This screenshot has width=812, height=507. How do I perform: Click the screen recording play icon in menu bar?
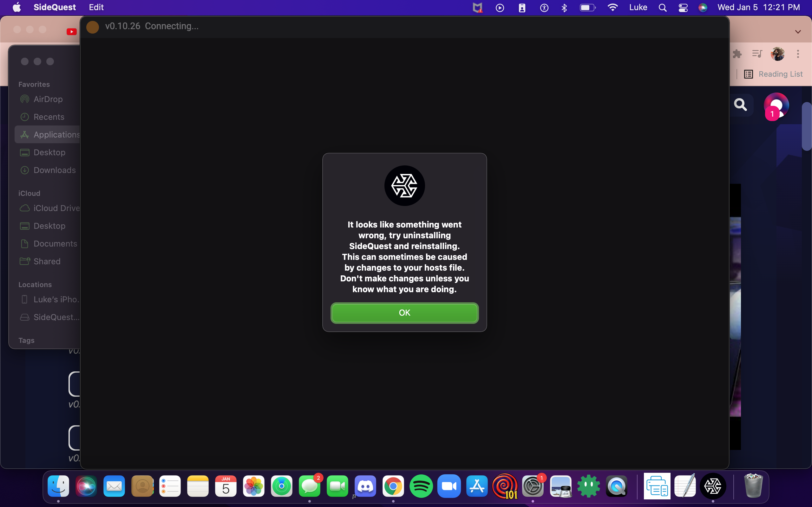pos(500,7)
